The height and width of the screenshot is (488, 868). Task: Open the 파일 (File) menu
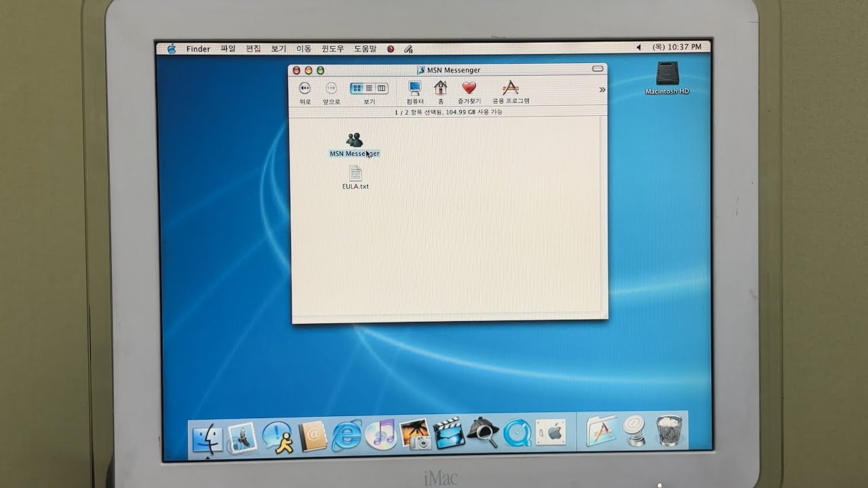click(x=228, y=49)
